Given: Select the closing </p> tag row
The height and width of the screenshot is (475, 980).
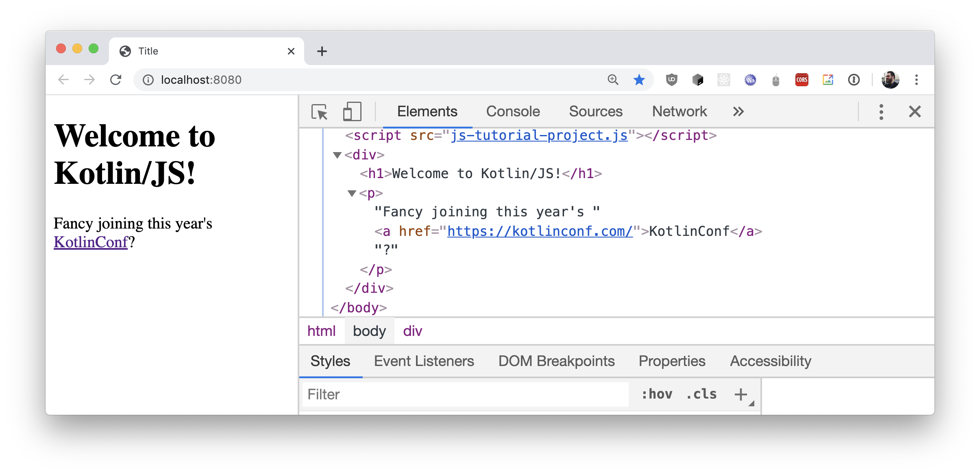Looking at the screenshot, I should (x=376, y=270).
